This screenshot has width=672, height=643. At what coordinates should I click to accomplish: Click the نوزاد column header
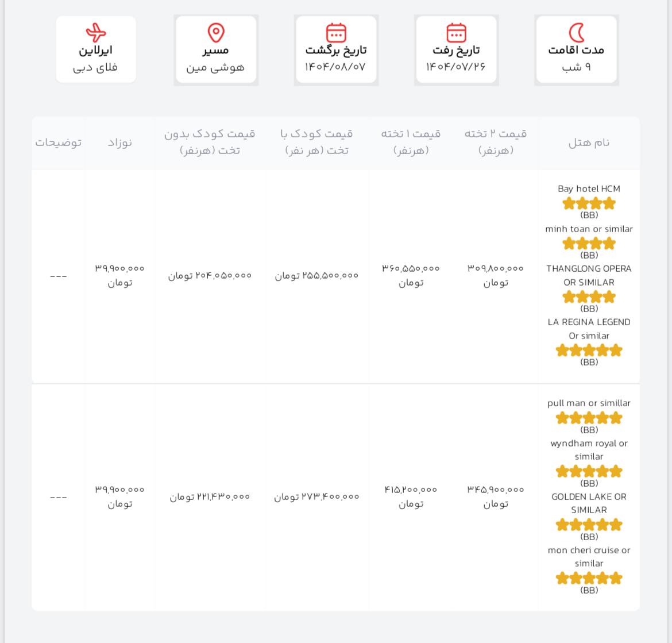(119, 143)
